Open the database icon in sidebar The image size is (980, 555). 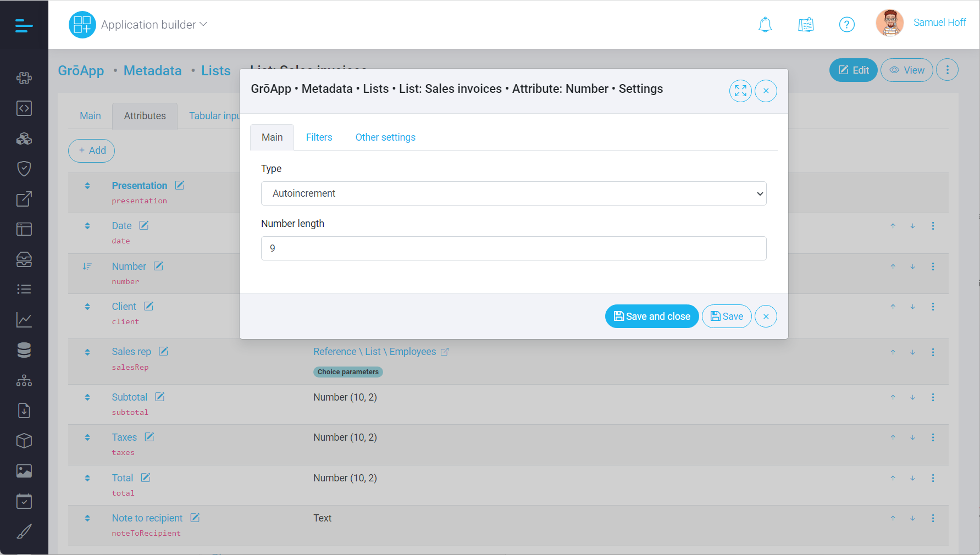pyautogui.click(x=24, y=350)
